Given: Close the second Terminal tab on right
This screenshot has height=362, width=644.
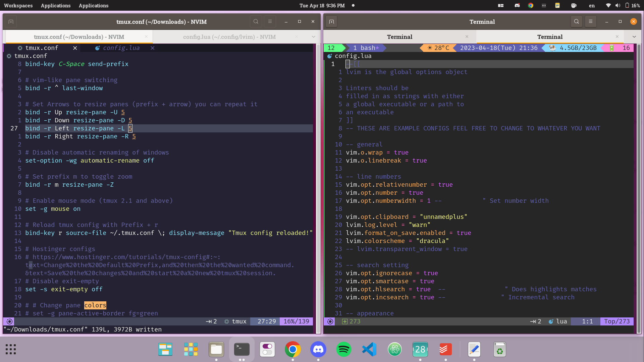Looking at the screenshot, I should [617, 37].
